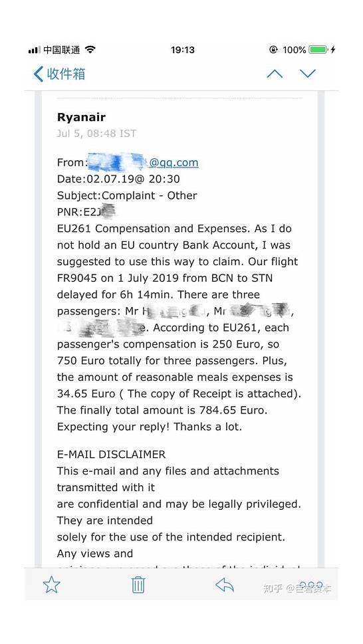Return to inbox via 收件箱 label
Viewport: 363px width, 644px height.
66,74
